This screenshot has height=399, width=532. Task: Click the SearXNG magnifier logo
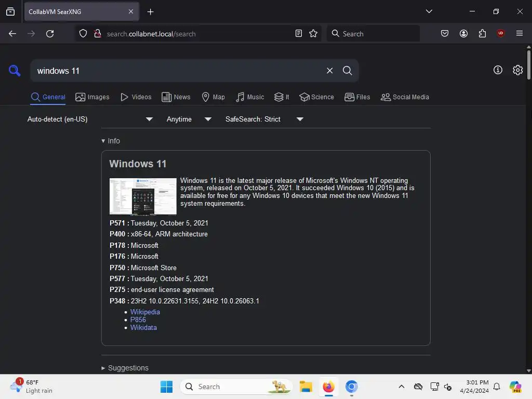click(15, 71)
